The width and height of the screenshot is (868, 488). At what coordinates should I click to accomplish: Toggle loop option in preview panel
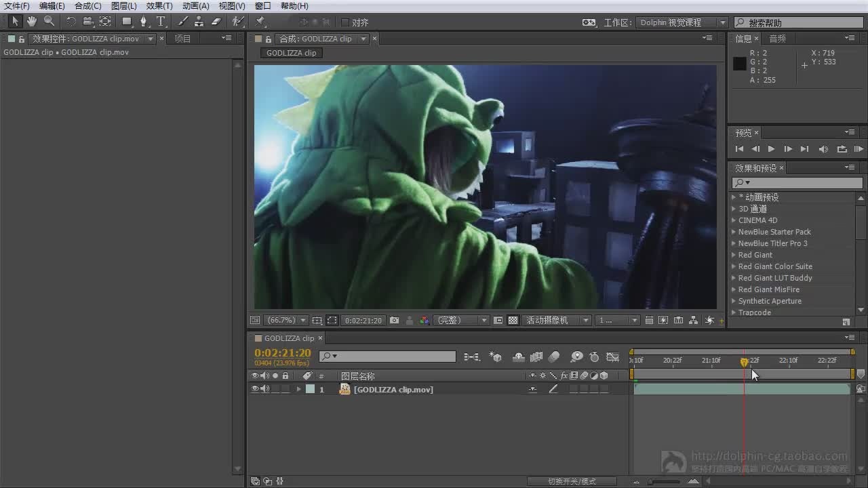click(x=842, y=149)
